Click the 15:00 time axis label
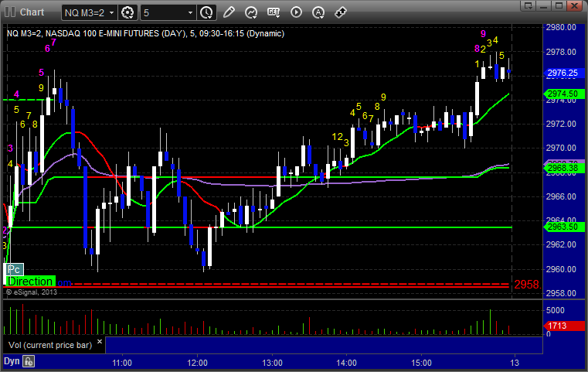Image resolution: width=588 pixels, height=372 pixels. point(422,363)
